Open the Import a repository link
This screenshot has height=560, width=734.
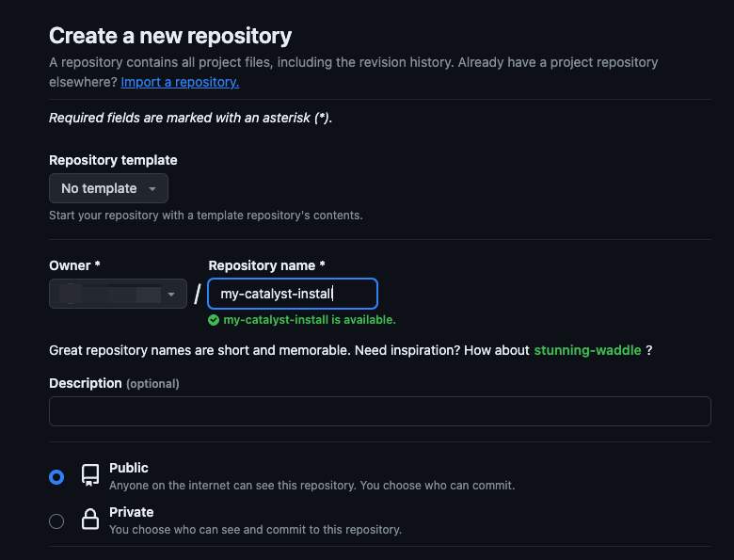[x=180, y=82]
